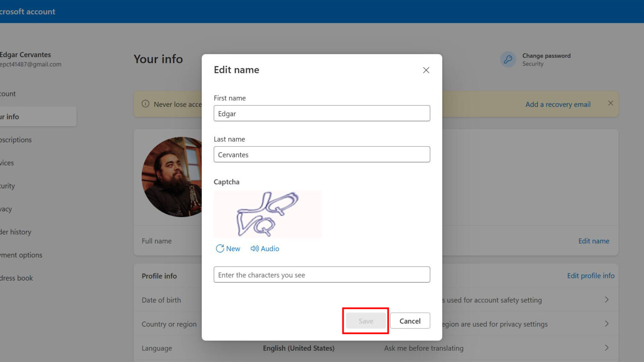Edit the First name field

tap(322, 113)
